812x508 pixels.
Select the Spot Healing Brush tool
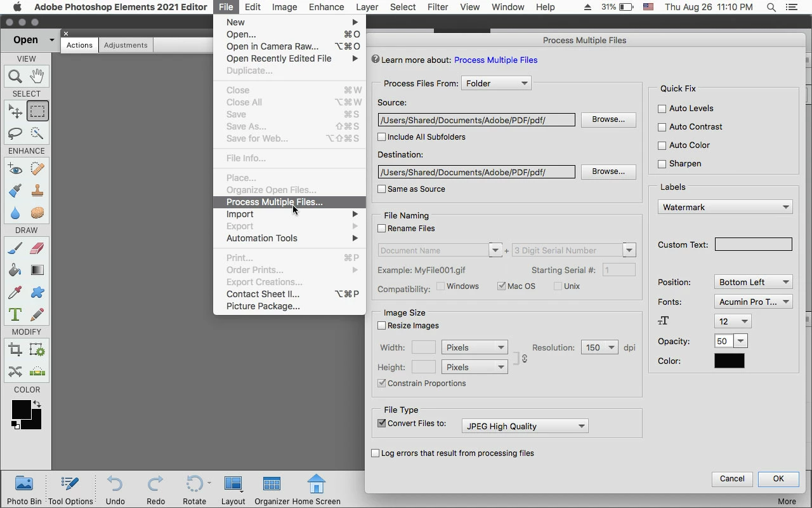coord(37,169)
